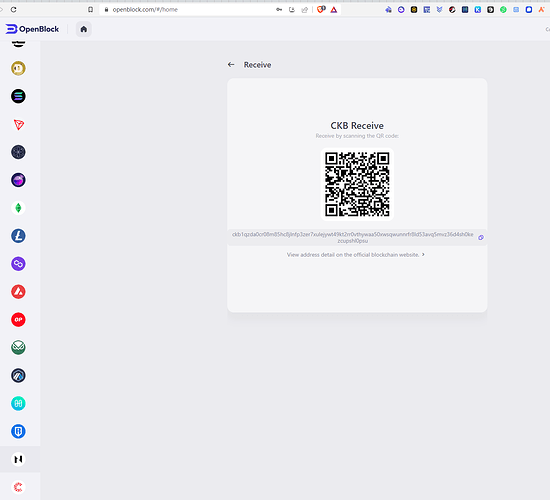Select the Tron chain icon
Image resolution: width=550 pixels, height=500 pixels.
[x=18, y=124]
